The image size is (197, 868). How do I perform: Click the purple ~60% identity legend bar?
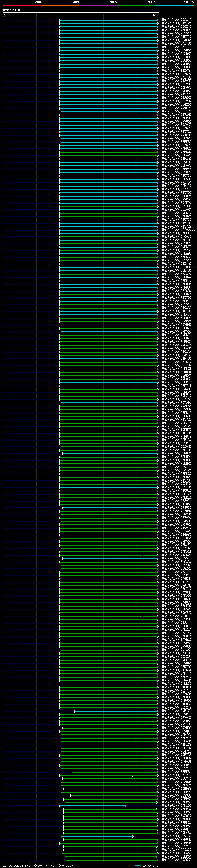point(99,6)
